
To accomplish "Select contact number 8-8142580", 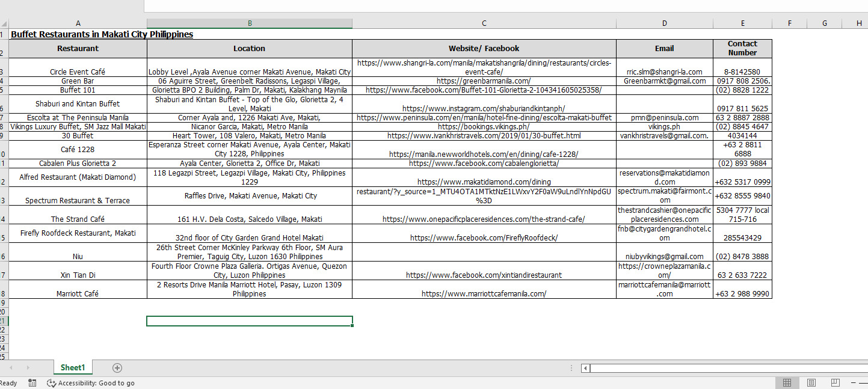I will [x=742, y=67].
